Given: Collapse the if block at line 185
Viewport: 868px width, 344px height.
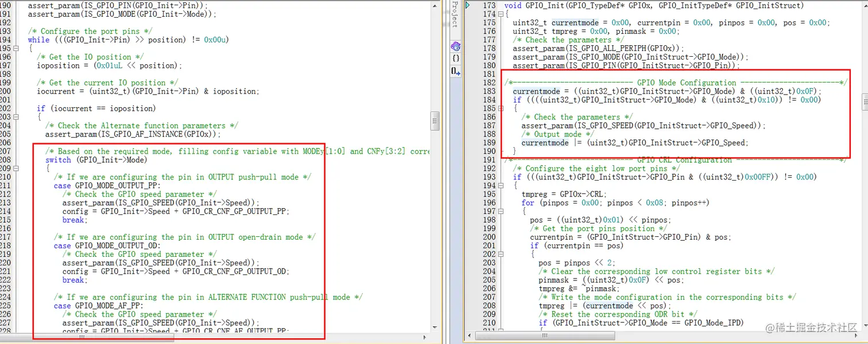Looking at the screenshot, I should [x=500, y=108].
